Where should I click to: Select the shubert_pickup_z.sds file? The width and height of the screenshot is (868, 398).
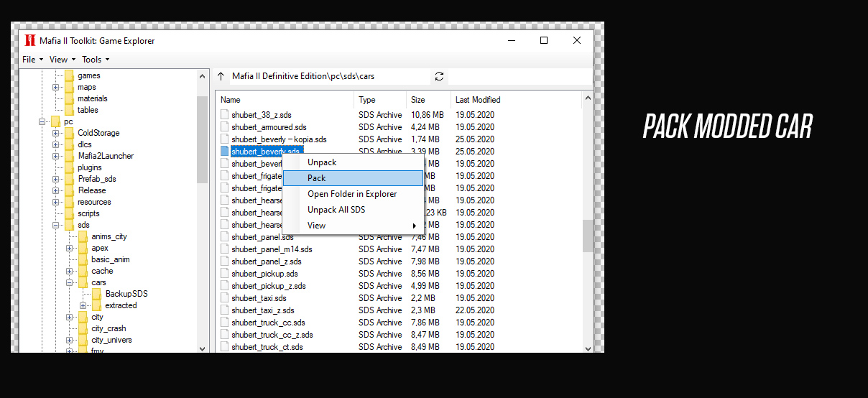pos(269,286)
